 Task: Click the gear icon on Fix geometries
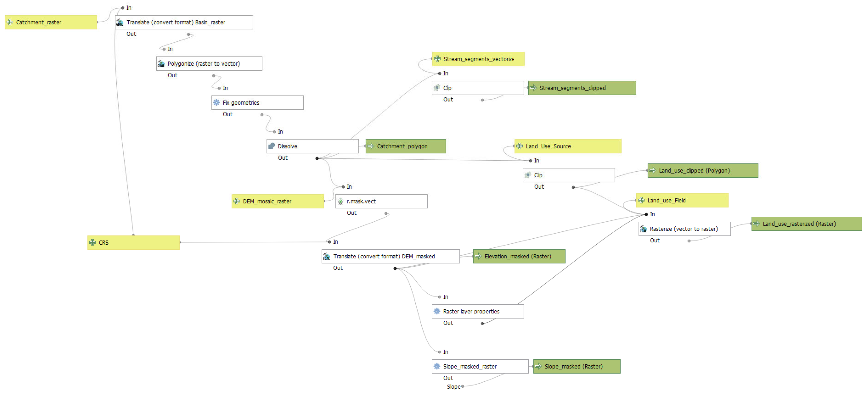pyautogui.click(x=216, y=103)
